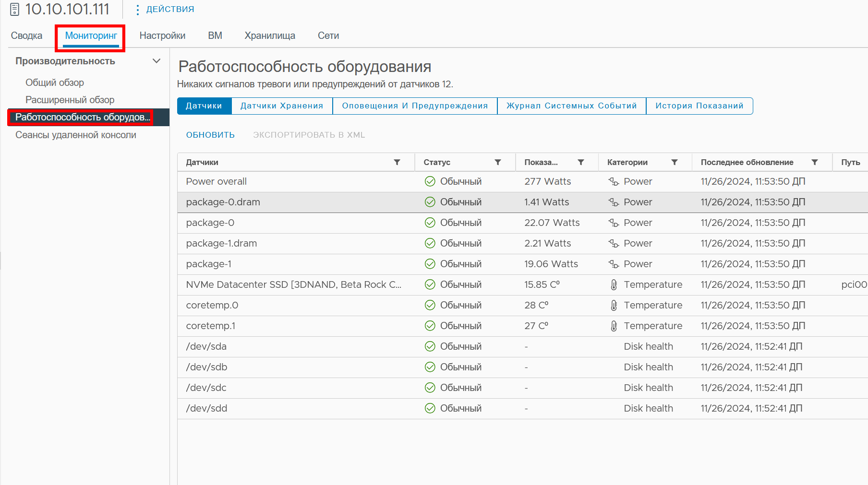This screenshot has height=485, width=868.
Task: Open the Хранилища tab
Action: click(270, 35)
